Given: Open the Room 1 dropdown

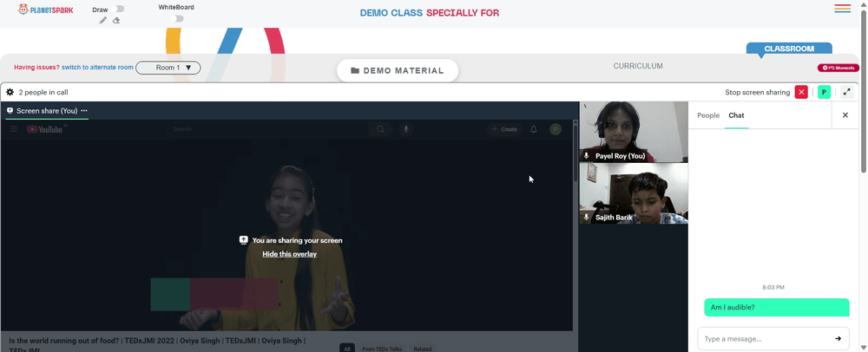Looking at the screenshot, I should (x=168, y=68).
